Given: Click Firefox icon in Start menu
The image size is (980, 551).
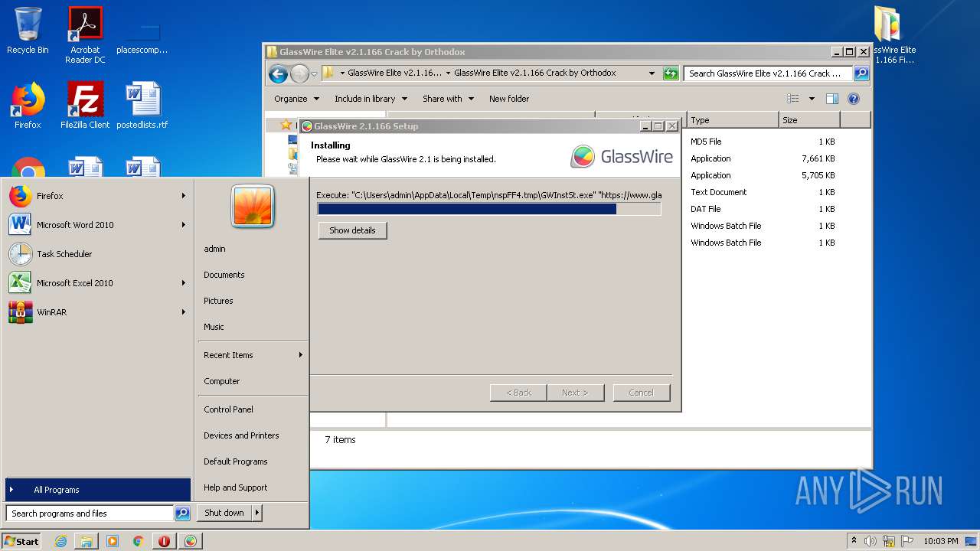Looking at the screenshot, I should (x=21, y=196).
